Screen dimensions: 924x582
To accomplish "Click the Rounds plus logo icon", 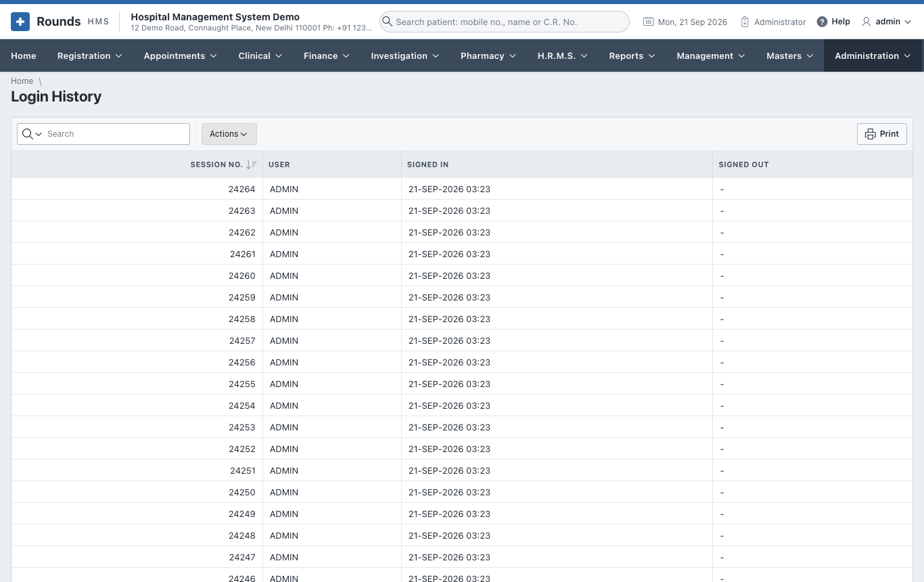I will [20, 22].
